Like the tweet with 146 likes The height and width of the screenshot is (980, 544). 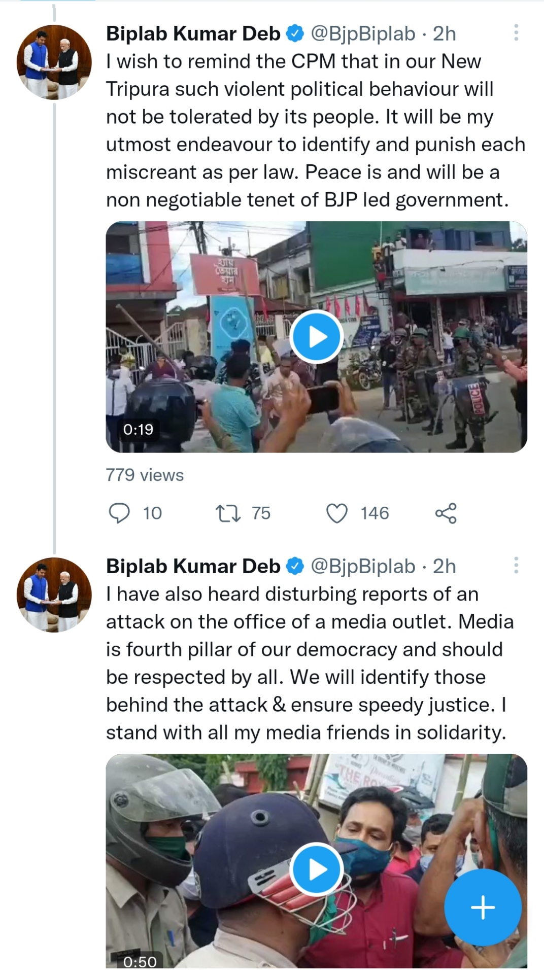pyautogui.click(x=337, y=513)
